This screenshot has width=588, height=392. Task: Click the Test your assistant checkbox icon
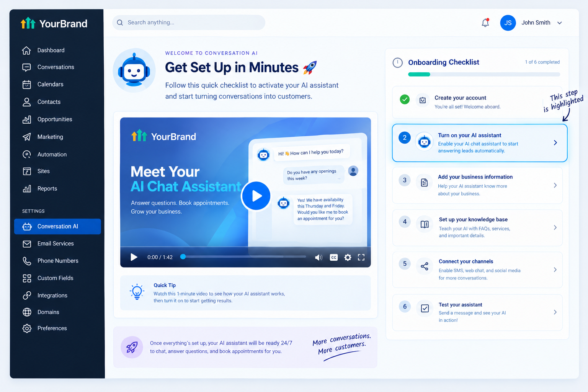coord(425,308)
